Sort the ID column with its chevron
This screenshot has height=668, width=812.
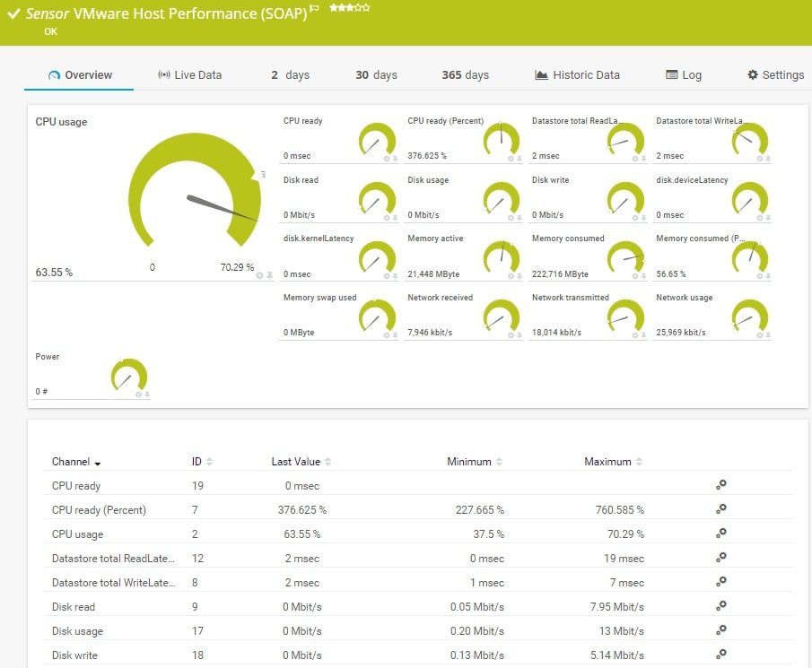(x=208, y=462)
